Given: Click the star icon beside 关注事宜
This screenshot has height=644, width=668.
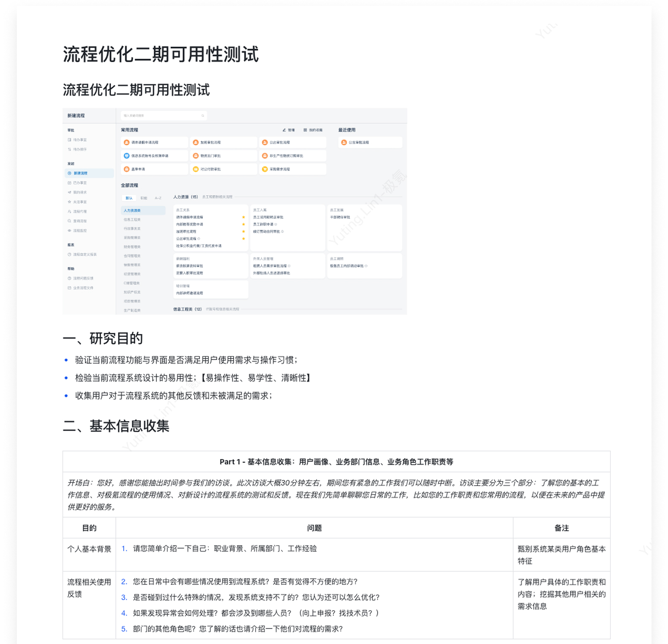Looking at the screenshot, I should [x=69, y=202].
